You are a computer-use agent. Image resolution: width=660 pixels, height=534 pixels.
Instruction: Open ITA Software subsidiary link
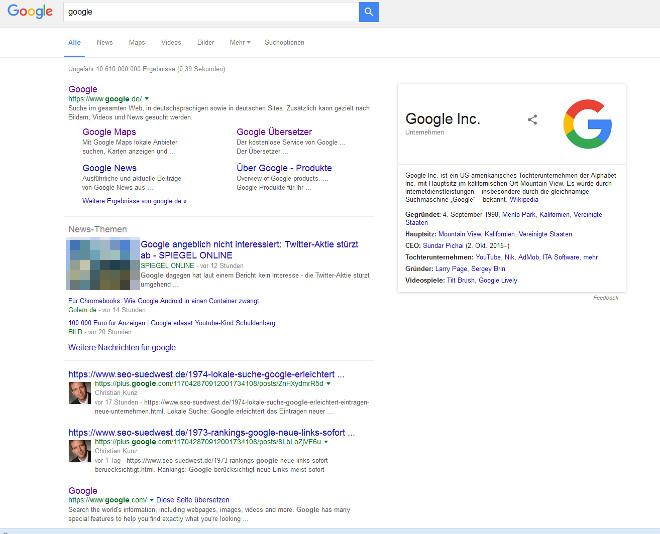click(x=561, y=257)
